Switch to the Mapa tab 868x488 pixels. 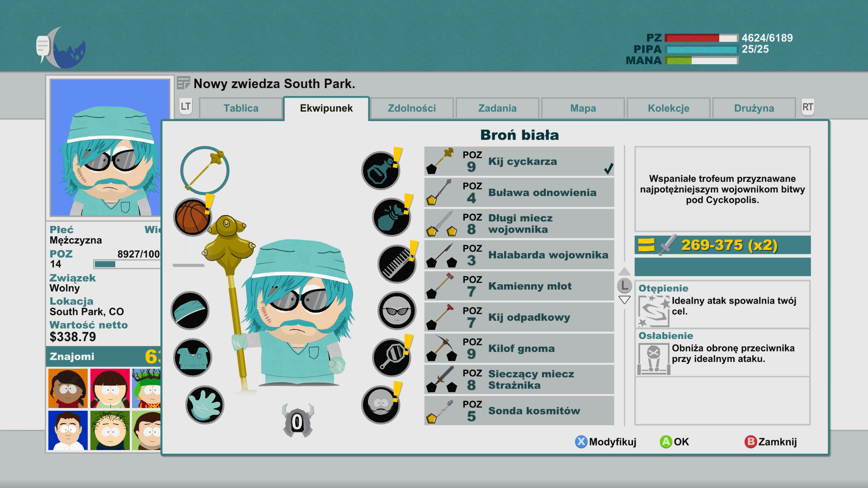coord(583,108)
